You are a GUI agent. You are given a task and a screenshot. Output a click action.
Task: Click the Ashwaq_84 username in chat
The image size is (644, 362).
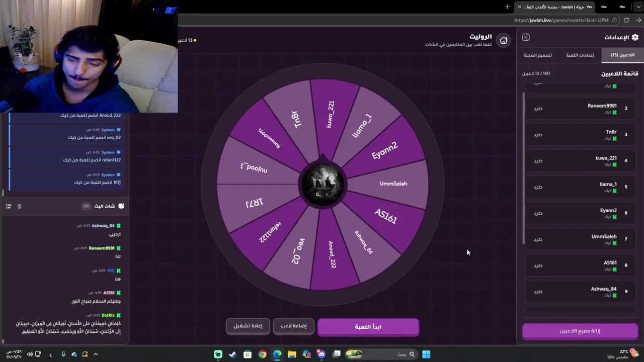(x=103, y=226)
